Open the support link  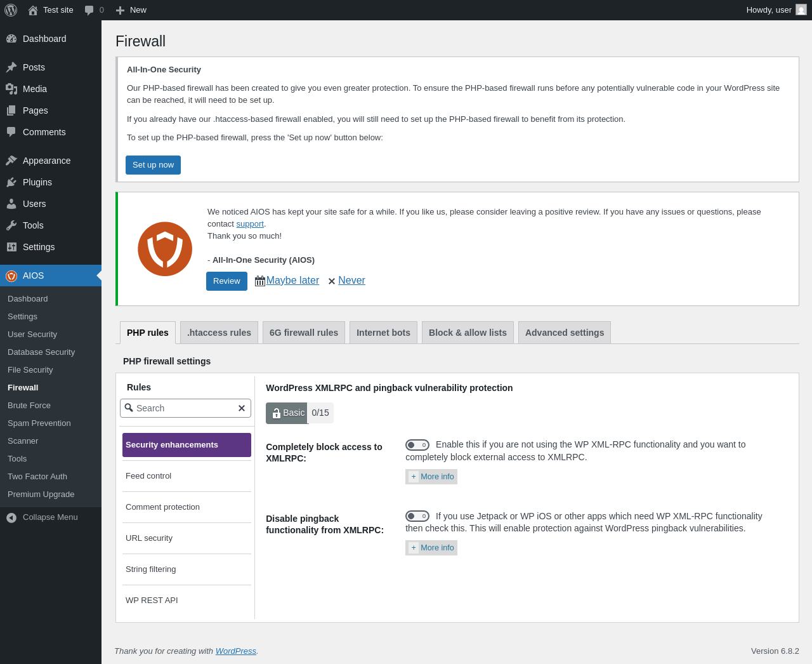(250, 224)
